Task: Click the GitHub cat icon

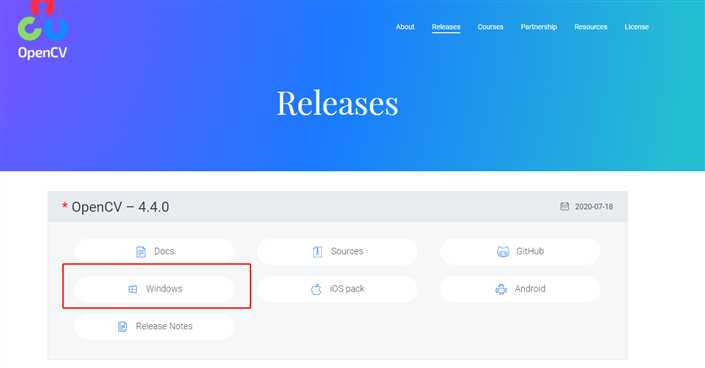Action: pos(503,251)
